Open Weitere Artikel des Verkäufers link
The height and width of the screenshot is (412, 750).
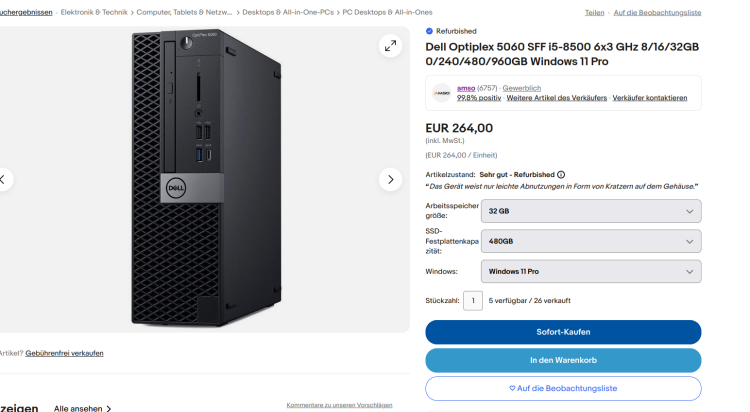(x=556, y=98)
